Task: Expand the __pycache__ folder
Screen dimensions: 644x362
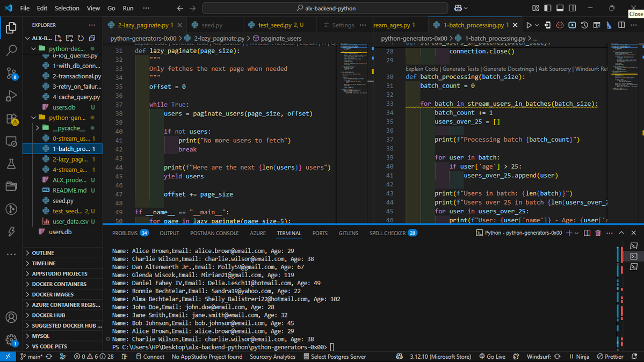Action: pyautogui.click(x=62, y=128)
